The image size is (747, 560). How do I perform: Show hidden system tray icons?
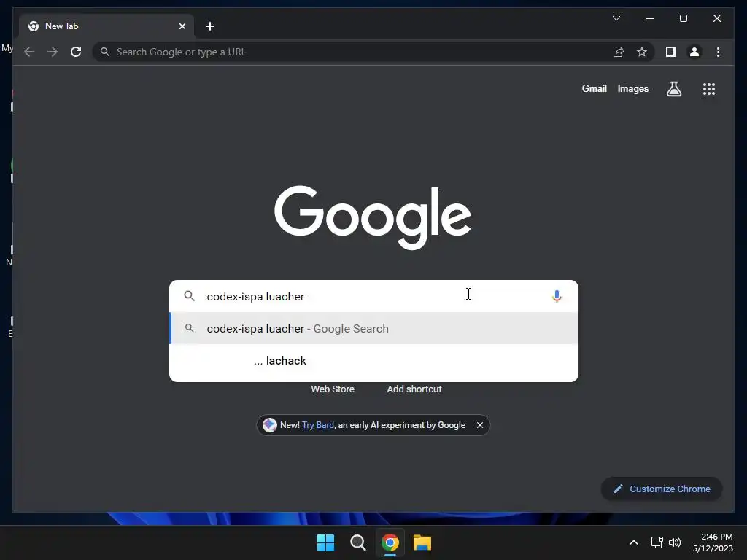coord(634,542)
